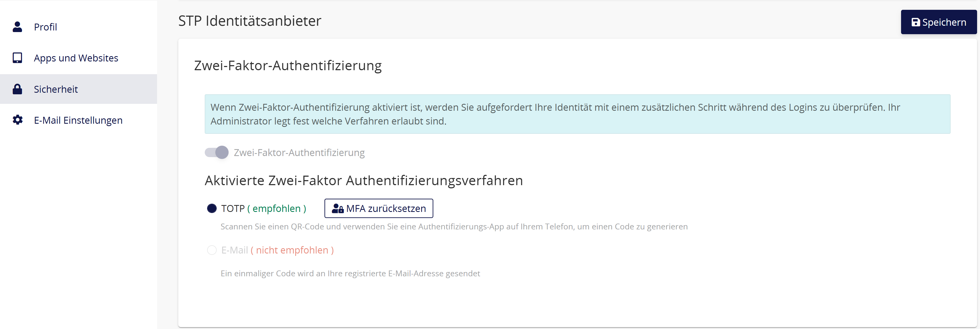Click the TOTP empfohlen label
This screenshot has width=980, height=329.
(x=264, y=208)
